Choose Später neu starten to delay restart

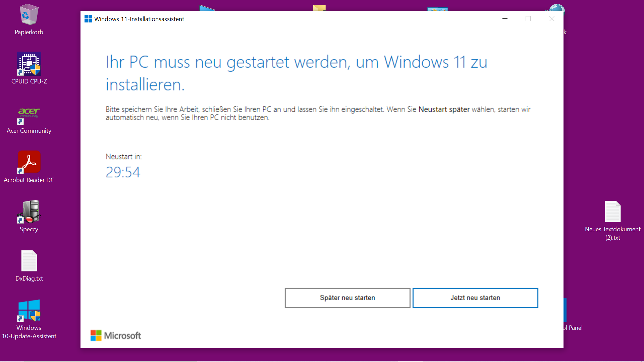tap(347, 298)
